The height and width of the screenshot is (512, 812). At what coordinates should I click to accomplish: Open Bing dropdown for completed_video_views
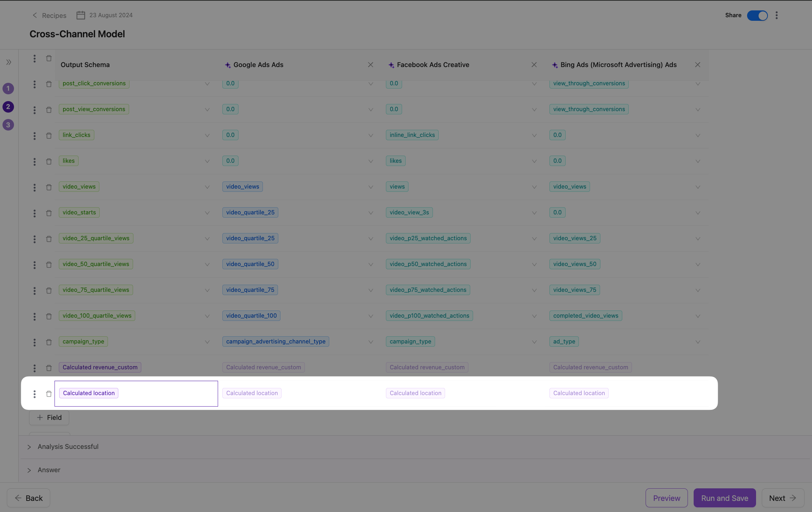click(x=698, y=316)
